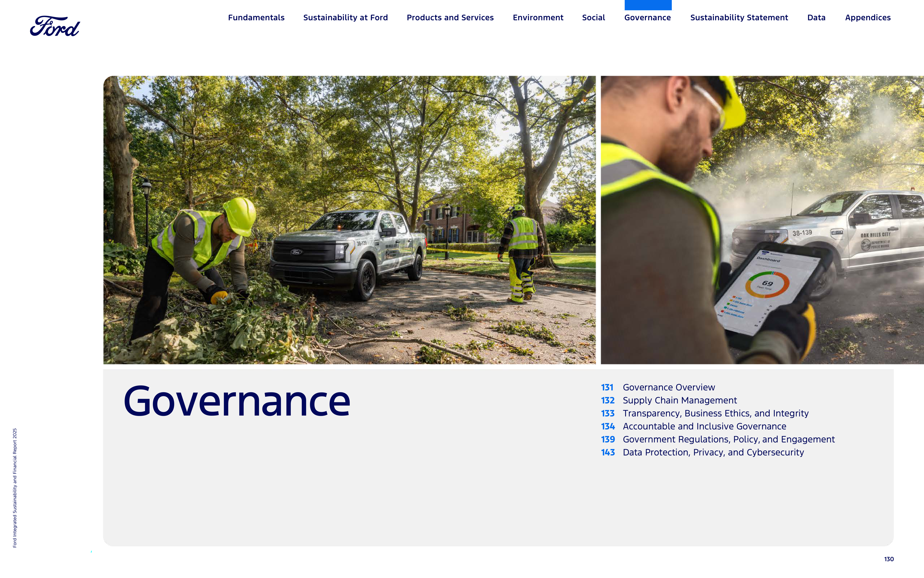Click page number 139
Viewport: 924px width, 578px height.
pyautogui.click(x=608, y=439)
